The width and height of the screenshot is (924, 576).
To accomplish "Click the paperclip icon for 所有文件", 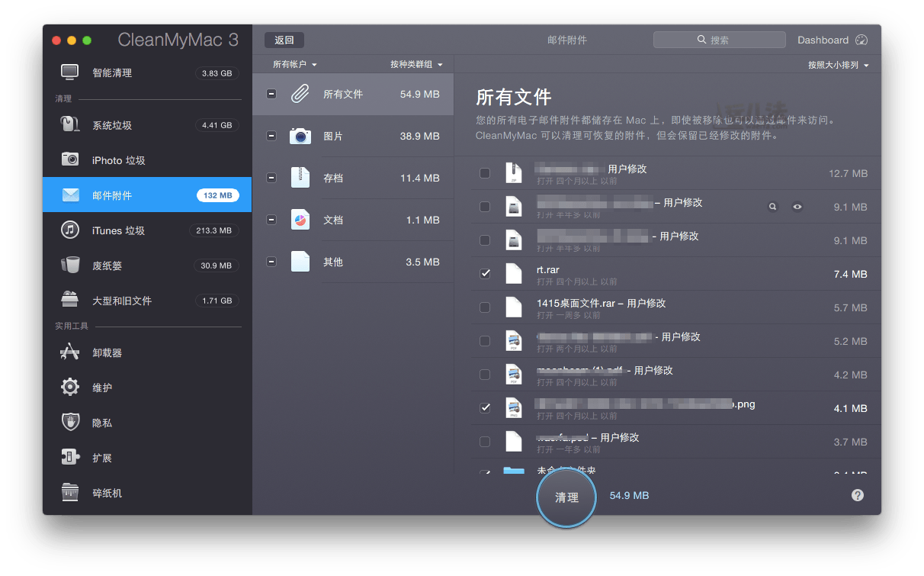I will point(300,94).
